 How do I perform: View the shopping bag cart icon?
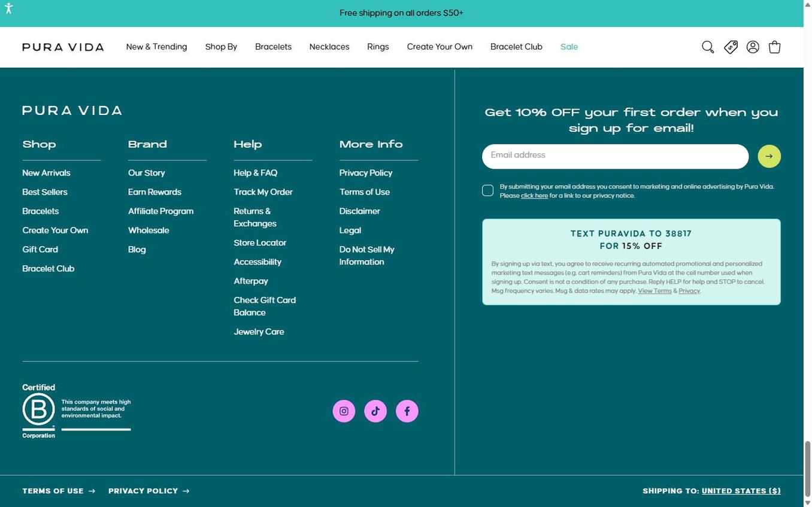(774, 47)
